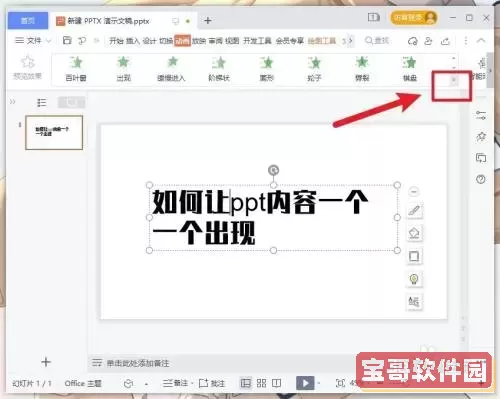Screen dimensions: 500x399
Task: Switch to Normal view in status bar
Action: tap(246, 383)
